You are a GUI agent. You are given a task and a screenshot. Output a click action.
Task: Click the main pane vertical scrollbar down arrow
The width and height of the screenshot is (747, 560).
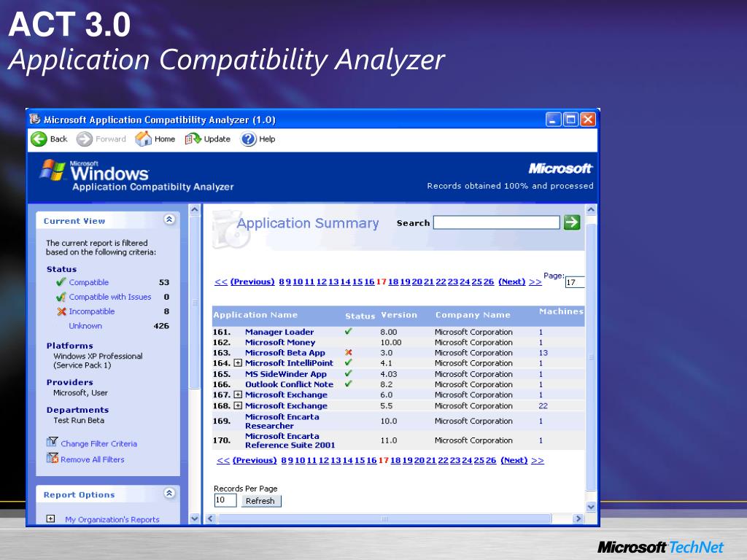(591, 507)
